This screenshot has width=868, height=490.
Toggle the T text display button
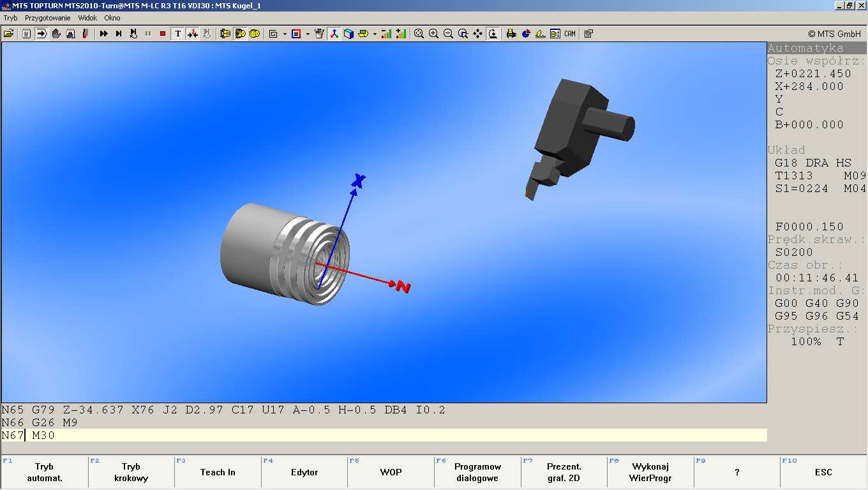(x=178, y=34)
